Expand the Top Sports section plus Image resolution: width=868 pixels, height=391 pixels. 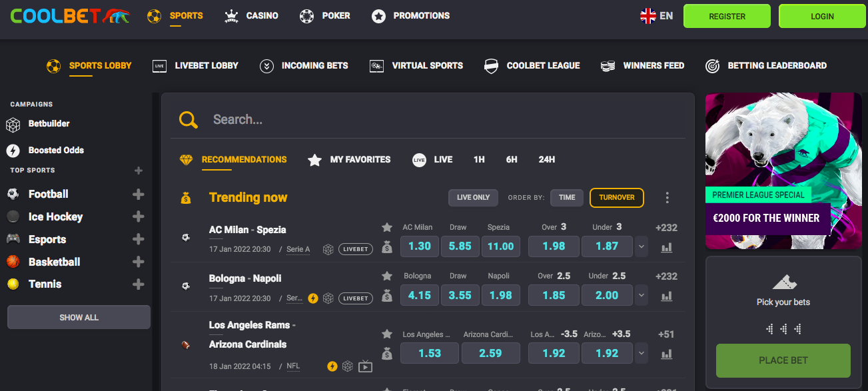coord(139,171)
